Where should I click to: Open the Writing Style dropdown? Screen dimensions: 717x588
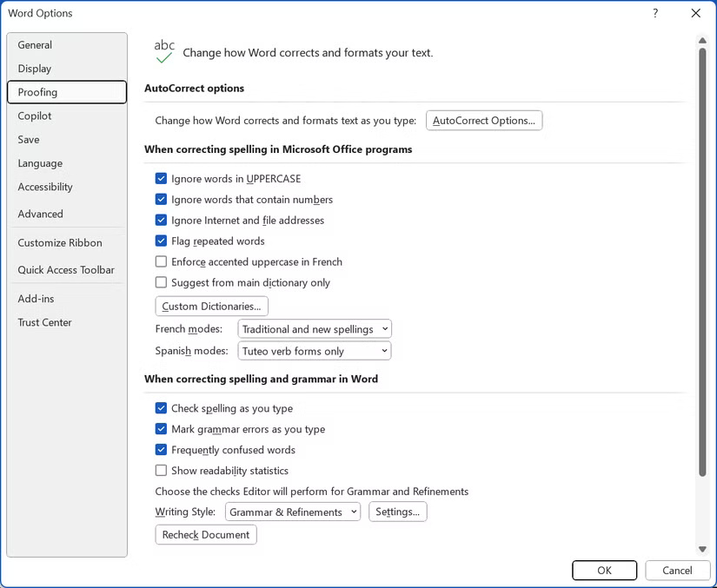tap(293, 512)
